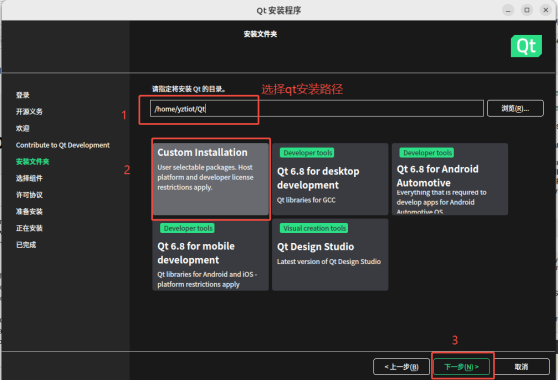The image size is (559, 380).
Task: Select the Qt Design Studio card
Action: click(330, 255)
